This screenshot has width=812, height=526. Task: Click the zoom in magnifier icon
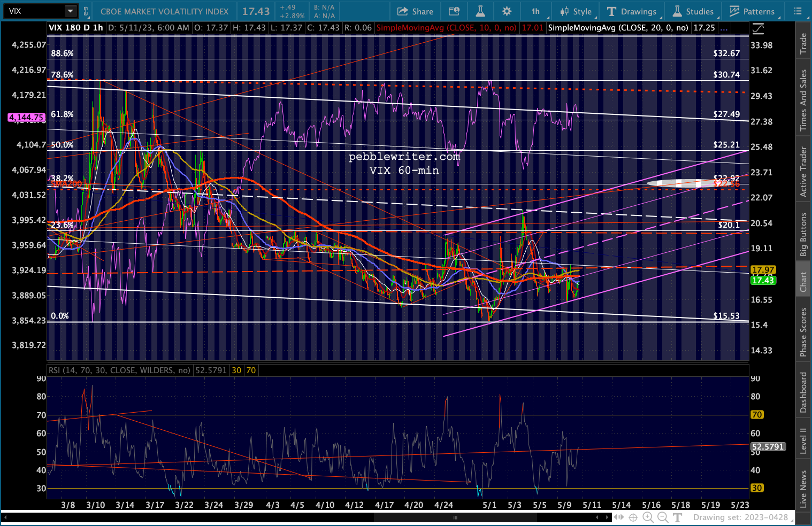648,517
